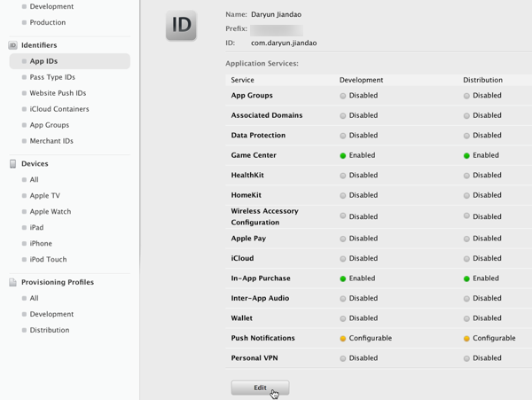The image size is (532, 400).
Task: Select App IDs in sidebar
Action: [x=43, y=61]
